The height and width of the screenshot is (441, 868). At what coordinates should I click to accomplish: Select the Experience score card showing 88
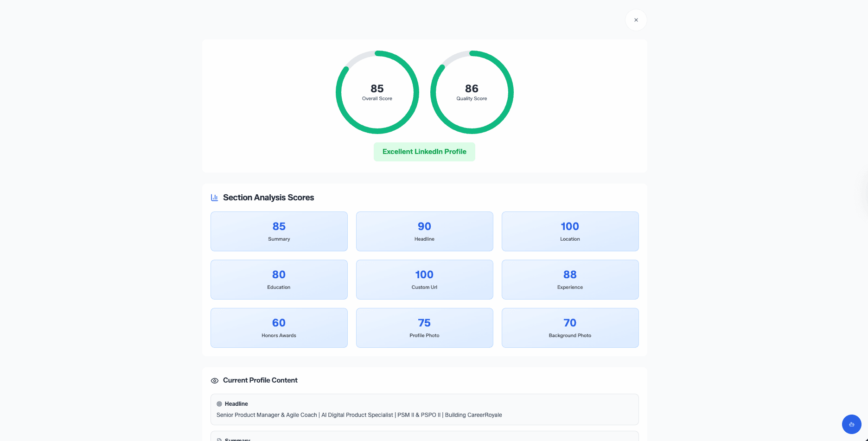point(570,280)
